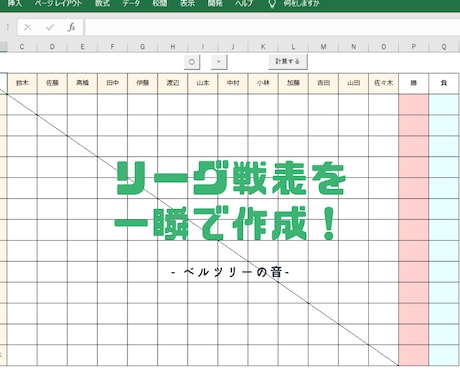Select the 小林 name cell

[263, 83]
